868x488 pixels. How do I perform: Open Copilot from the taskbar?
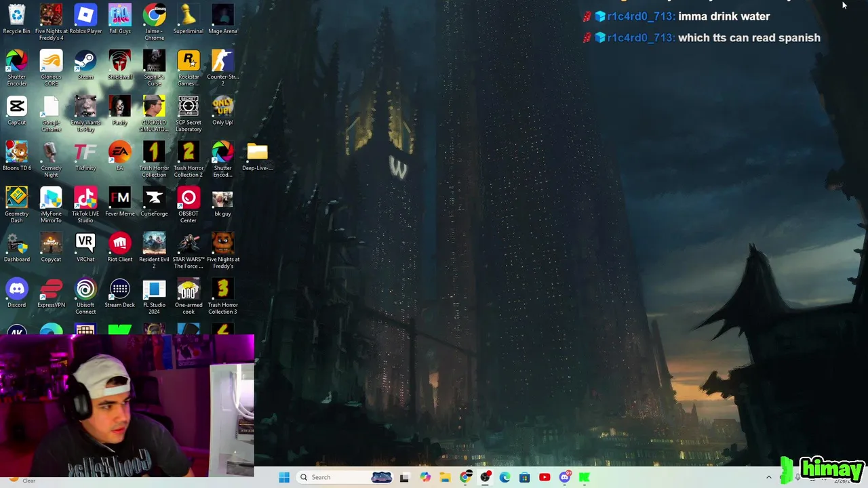pyautogui.click(x=425, y=477)
